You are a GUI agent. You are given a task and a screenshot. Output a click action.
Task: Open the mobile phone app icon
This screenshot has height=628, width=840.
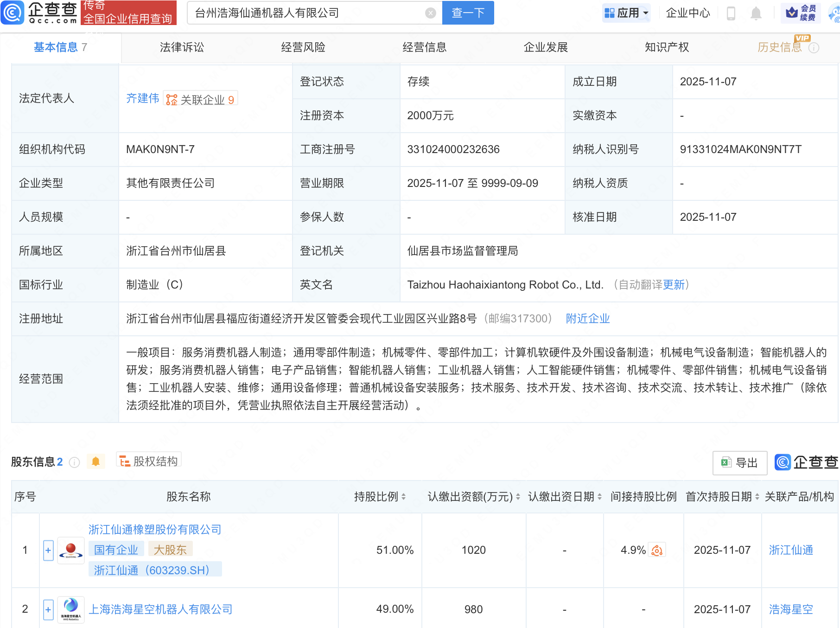731,13
